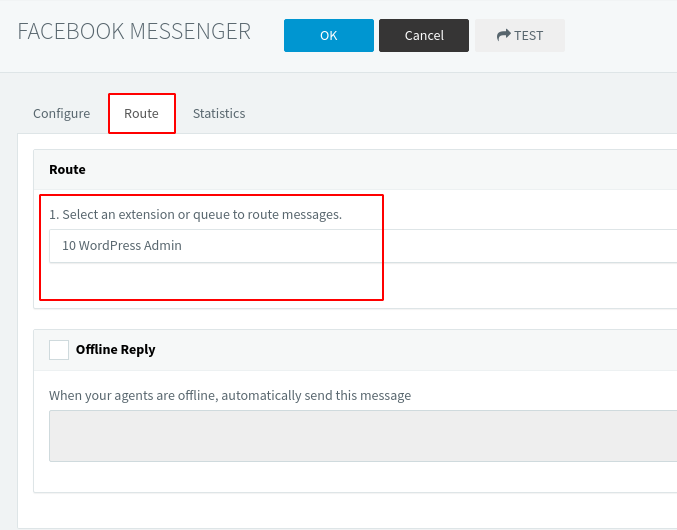
Task: Select the 'FACEBOOK MESSENGER' page title
Action: [x=134, y=32]
